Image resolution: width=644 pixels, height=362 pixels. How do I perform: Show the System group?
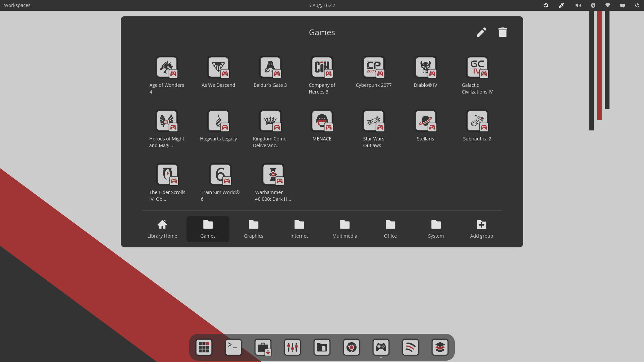pyautogui.click(x=436, y=229)
